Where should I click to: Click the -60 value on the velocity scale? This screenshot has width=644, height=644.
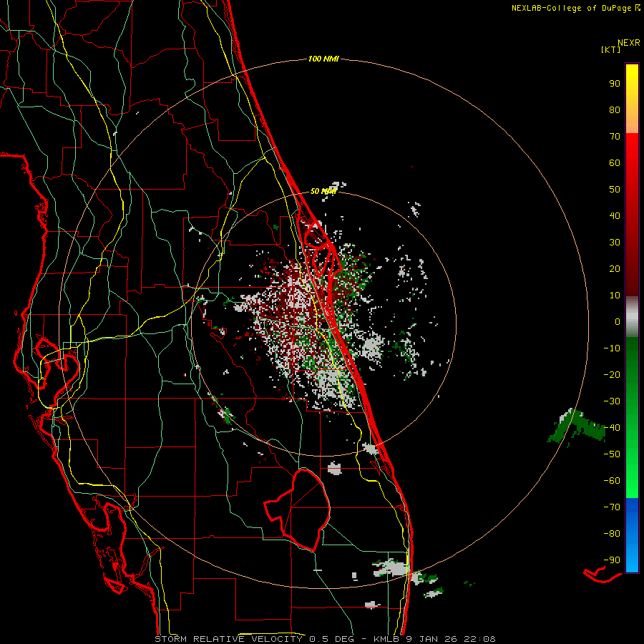[612, 481]
